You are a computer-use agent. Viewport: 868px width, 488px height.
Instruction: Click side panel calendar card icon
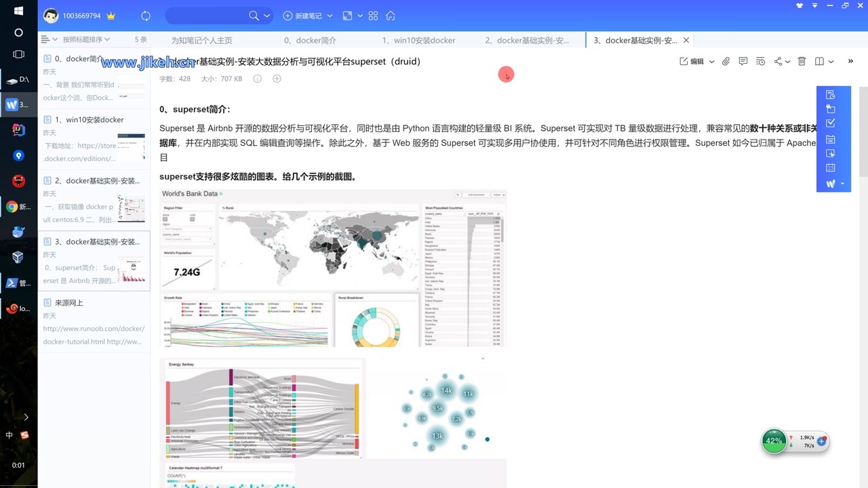pyautogui.click(x=831, y=139)
